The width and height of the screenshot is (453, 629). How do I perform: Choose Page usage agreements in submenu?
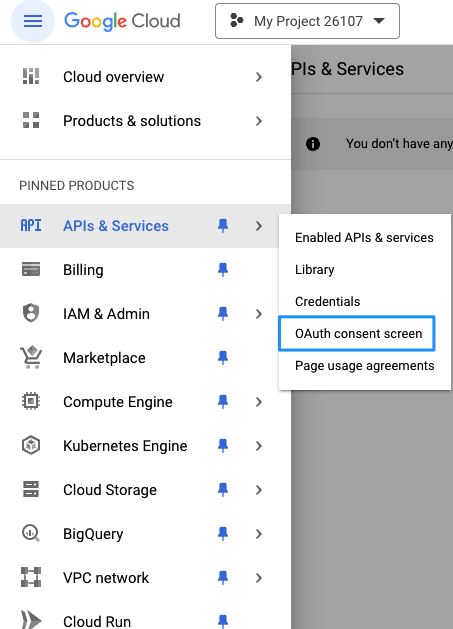point(364,366)
